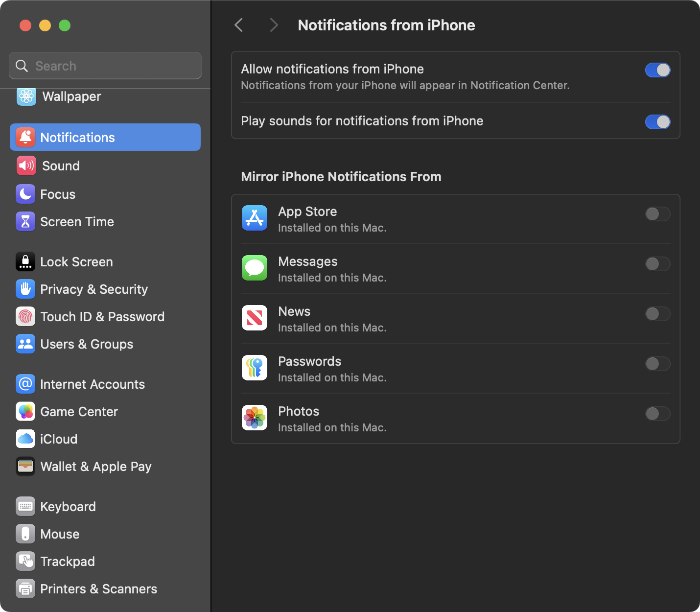This screenshot has height=612, width=700.
Task: Open Privacy & Security hand icon
Action: click(x=25, y=289)
